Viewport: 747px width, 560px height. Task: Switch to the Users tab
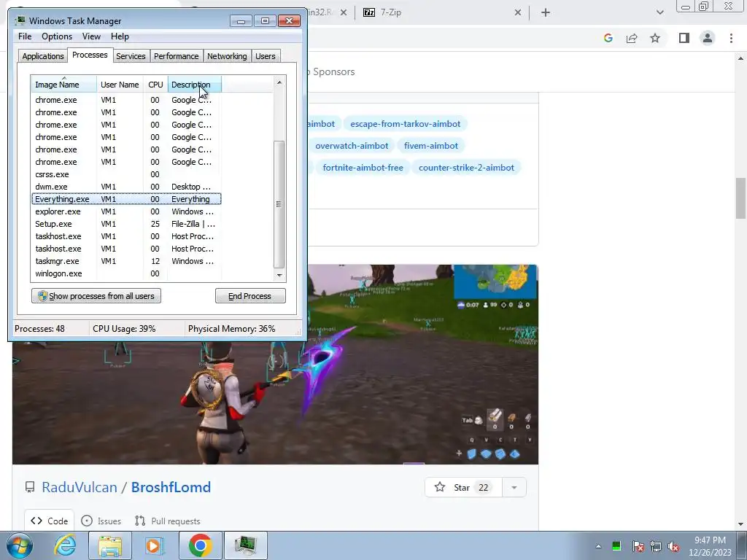point(265,55)
